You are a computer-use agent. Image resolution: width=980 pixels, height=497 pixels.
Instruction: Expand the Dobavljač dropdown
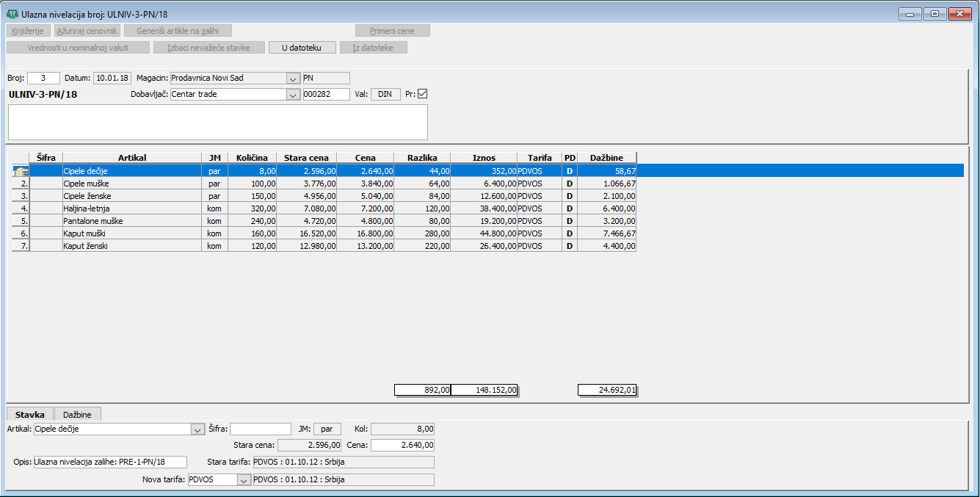coord(292,94)
